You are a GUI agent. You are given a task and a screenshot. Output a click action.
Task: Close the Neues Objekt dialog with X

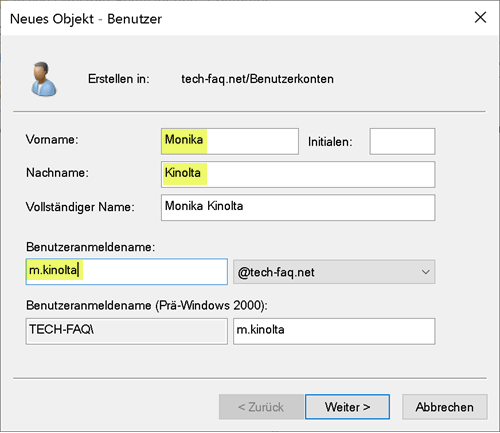(x=480, y=17)
